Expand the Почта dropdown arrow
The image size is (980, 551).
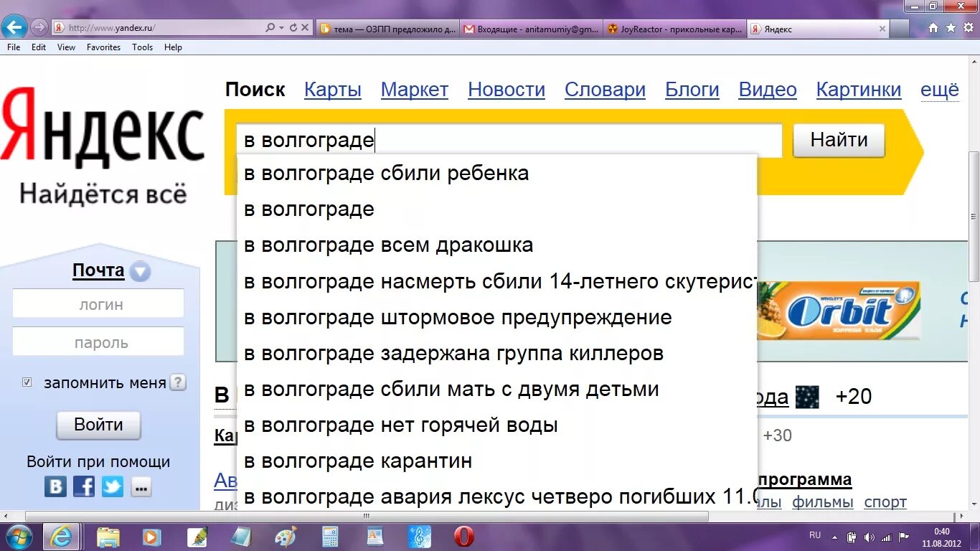pyautogui.click(x=141, y=273)
